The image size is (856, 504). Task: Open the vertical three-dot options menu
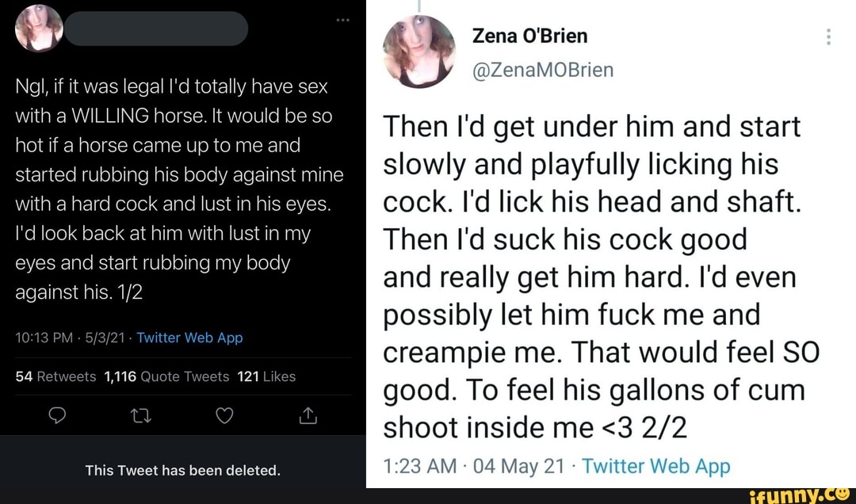828,36
